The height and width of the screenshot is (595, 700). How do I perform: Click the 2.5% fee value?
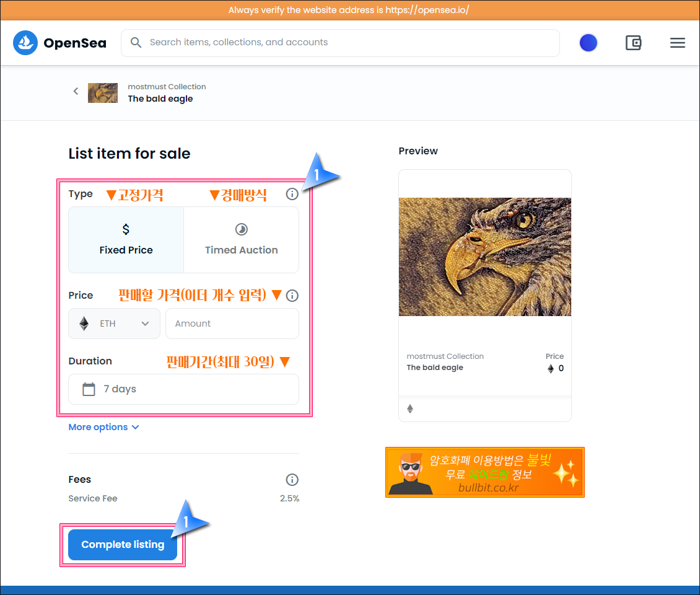[x=289, y=498]
